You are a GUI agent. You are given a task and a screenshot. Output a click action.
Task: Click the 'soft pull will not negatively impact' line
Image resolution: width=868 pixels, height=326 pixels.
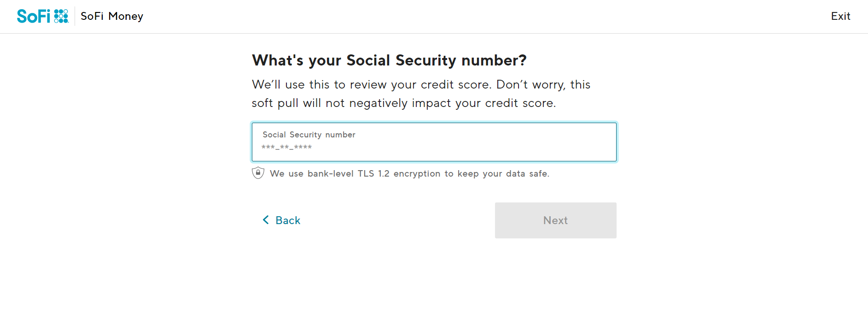(404, 103)
